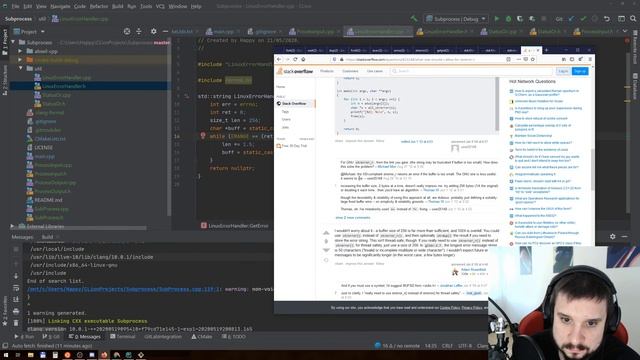Select LICENSE file in project tree

coord(43,147)
